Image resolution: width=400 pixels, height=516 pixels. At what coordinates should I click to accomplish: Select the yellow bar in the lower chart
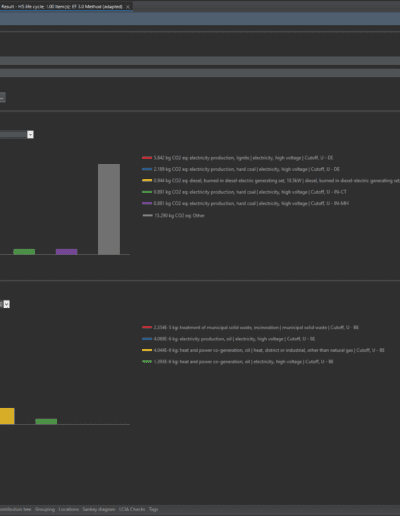click(7, 416)
